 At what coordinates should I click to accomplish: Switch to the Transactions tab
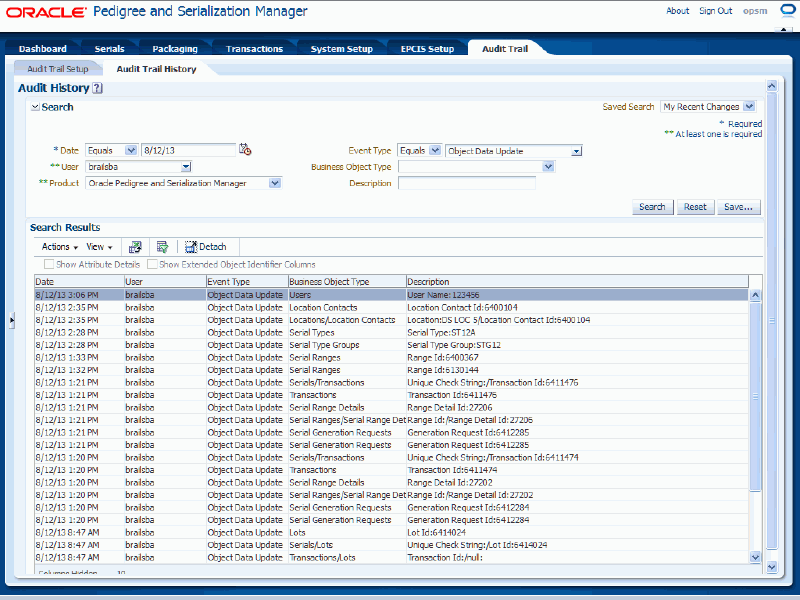point(254,48)
